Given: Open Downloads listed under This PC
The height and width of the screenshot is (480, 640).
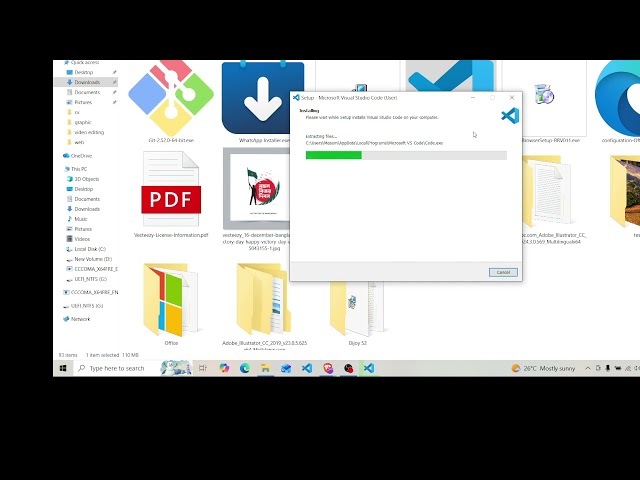Looking at the screenshot, I should pos(87,209).
